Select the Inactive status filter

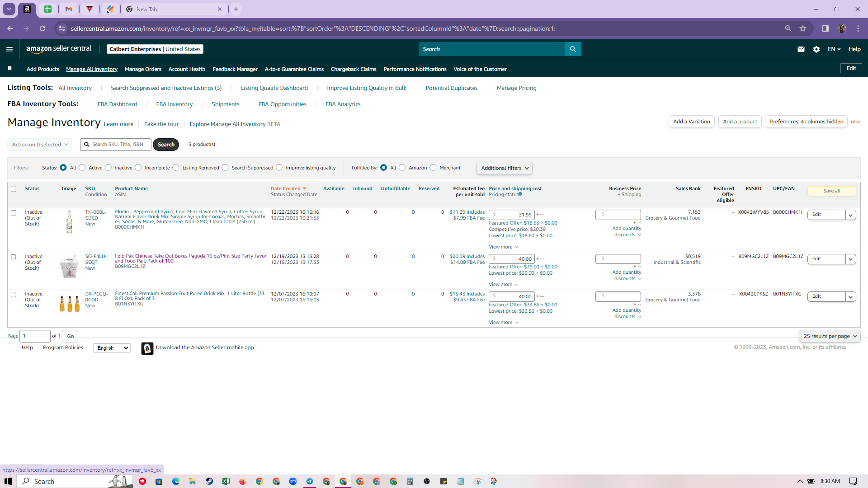pos(108,168)
